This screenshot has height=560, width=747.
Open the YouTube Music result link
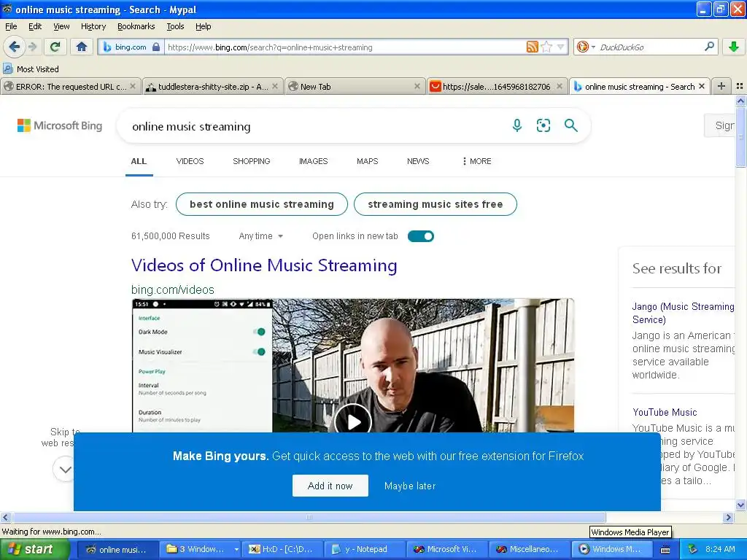[665, 413]
